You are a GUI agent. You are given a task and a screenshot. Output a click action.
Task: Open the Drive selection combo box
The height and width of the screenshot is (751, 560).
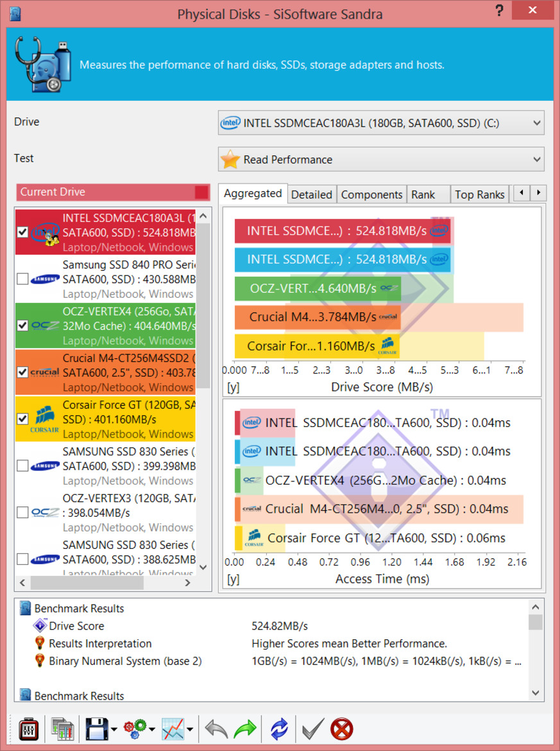click(381, 123)
